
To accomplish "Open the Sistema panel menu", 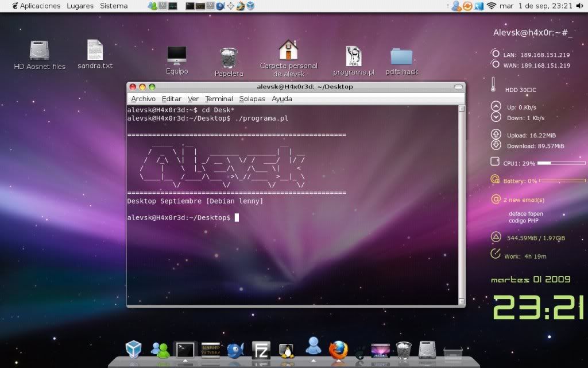I will (x=114, y=6).
